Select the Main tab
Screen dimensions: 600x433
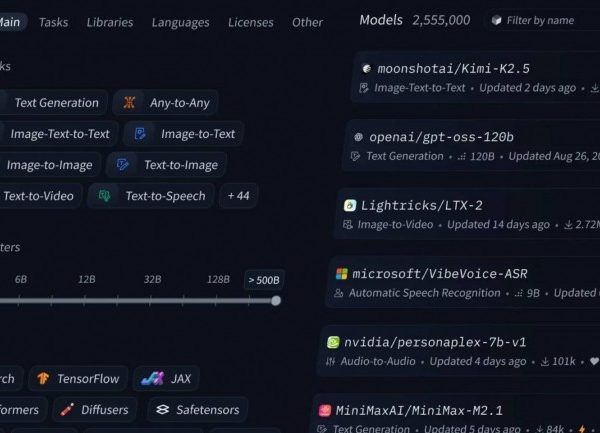[x=11, y=22]
